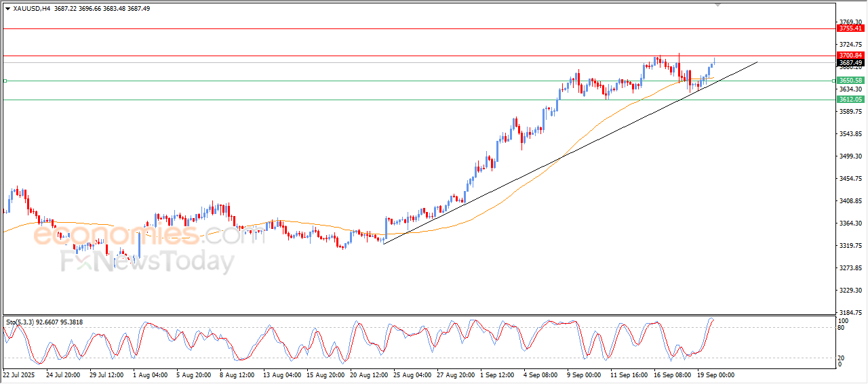Click the 3408.85 price scale value
Viewport: 868px width, 384px height.
click(850, 201)
